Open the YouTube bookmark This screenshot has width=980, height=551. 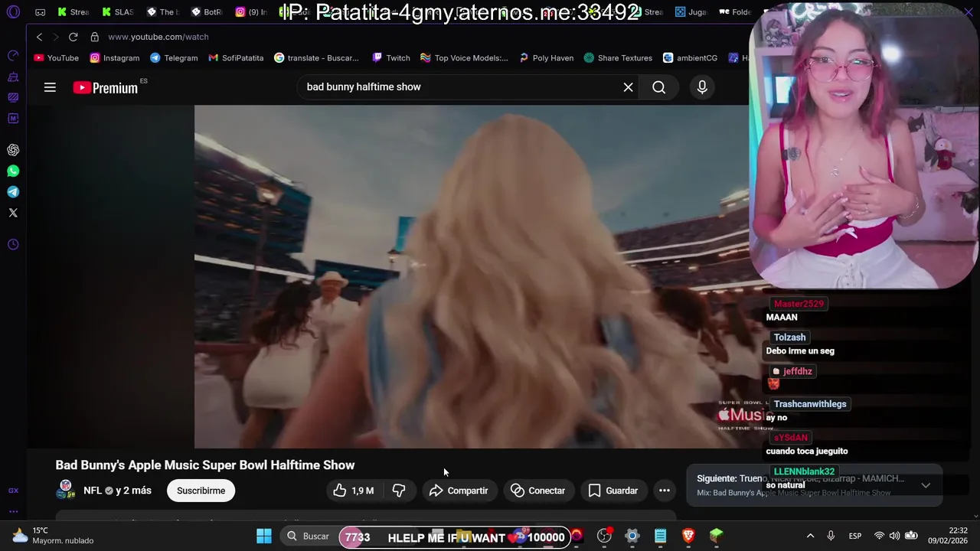[56, 58]
